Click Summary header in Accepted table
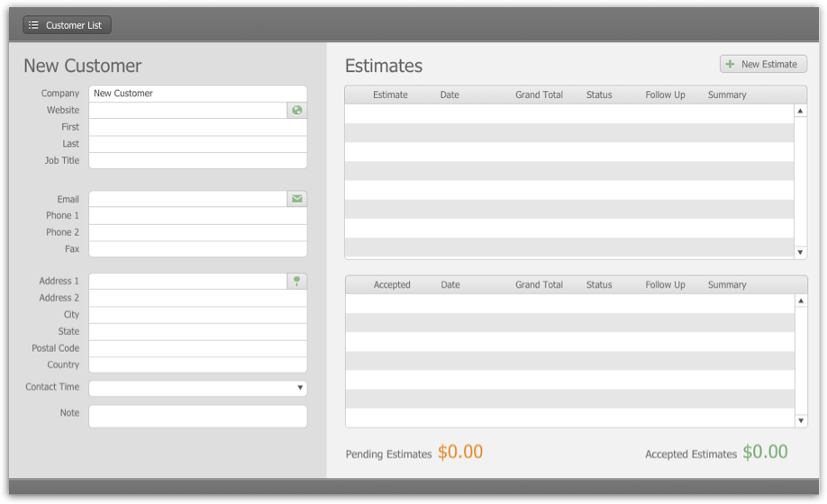The image size is (827, 504). coord(727,284)
